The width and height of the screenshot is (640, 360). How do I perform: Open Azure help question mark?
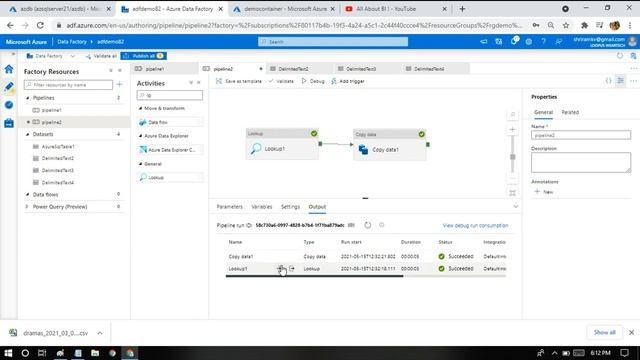point(543,42)
